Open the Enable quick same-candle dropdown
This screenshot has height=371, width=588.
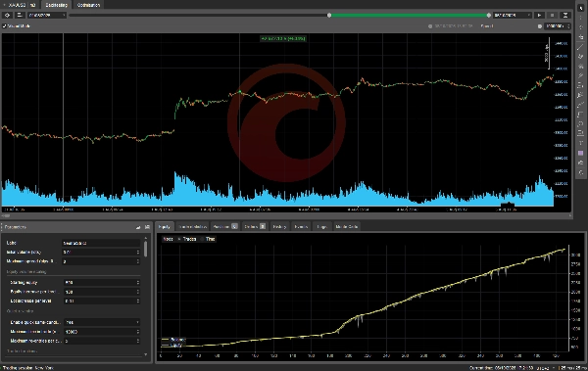(x=102, y=322)
